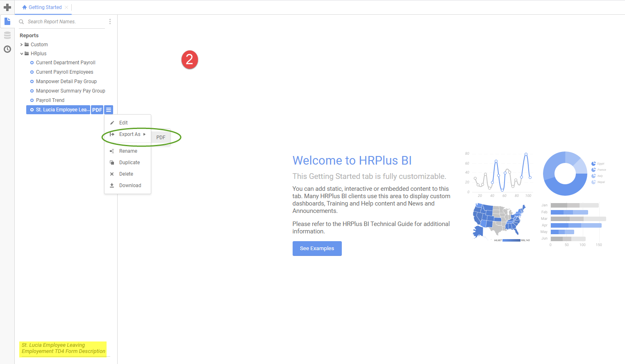The image size is (625, 364).
Task: Choose Duplicate from the context menu
Action: tap(128, 163)
